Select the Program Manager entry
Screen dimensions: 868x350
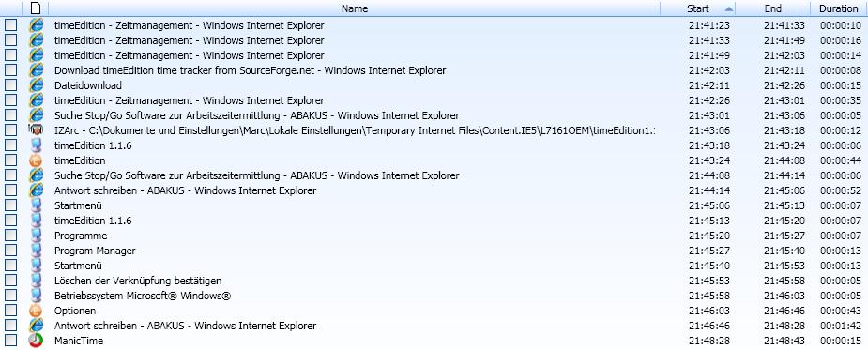click(95, 251)
